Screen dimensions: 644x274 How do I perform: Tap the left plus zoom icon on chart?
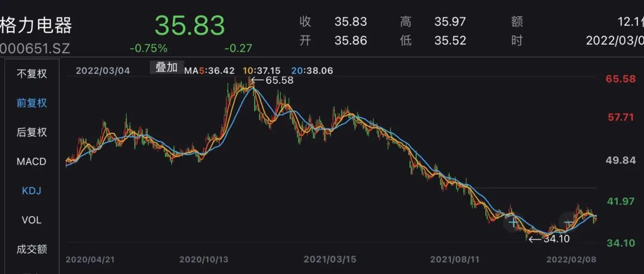point(512,223)
